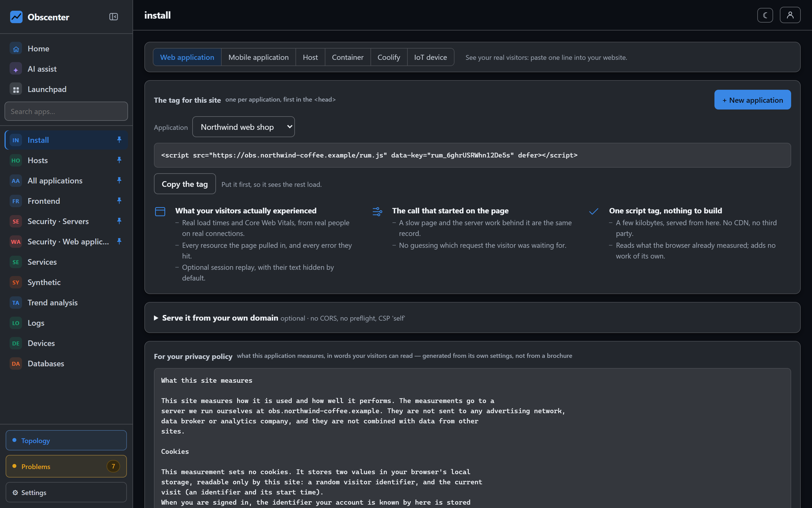Image resolution: width=812 pixels, height=508 pixels.
Task: Click the Search apps input field
Action: [66, 111]
